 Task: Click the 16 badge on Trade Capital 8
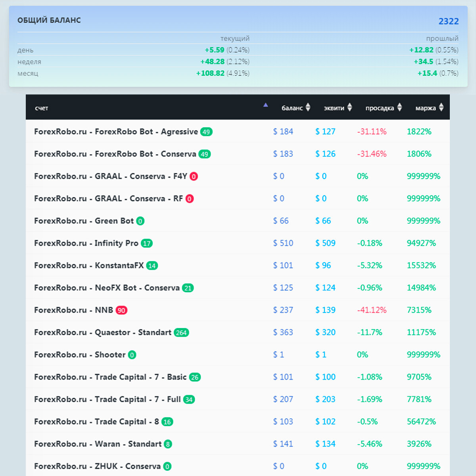point(167,422)
